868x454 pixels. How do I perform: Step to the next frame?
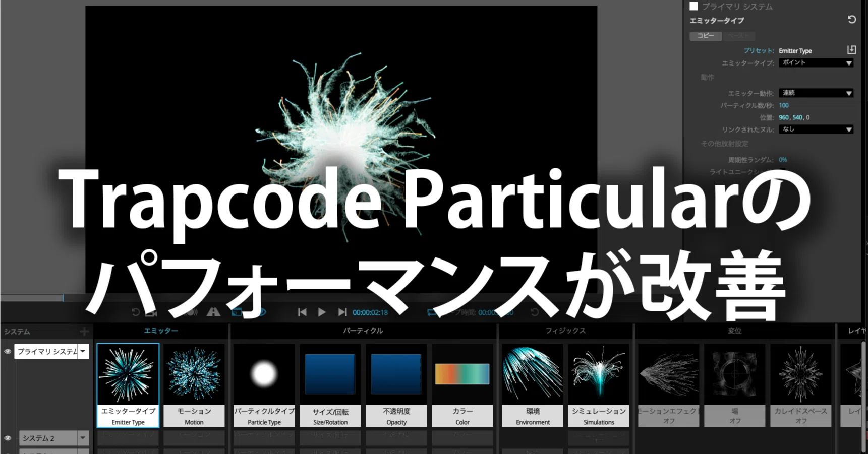pos(342,312)
